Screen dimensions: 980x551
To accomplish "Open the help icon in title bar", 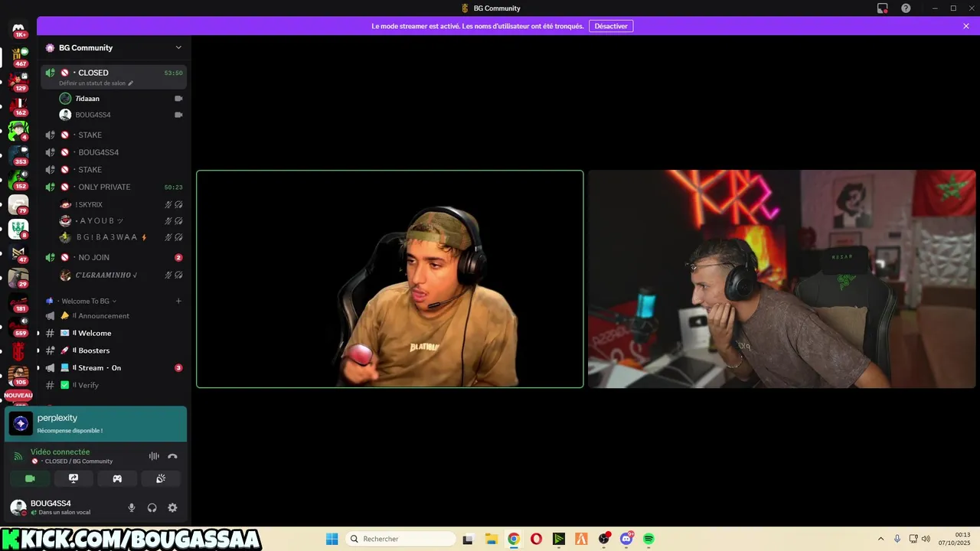I will (x=906, y=8).
